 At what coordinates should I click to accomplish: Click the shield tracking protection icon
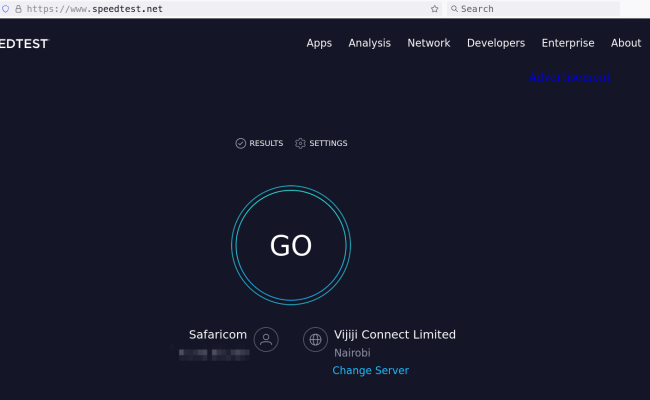5,9
